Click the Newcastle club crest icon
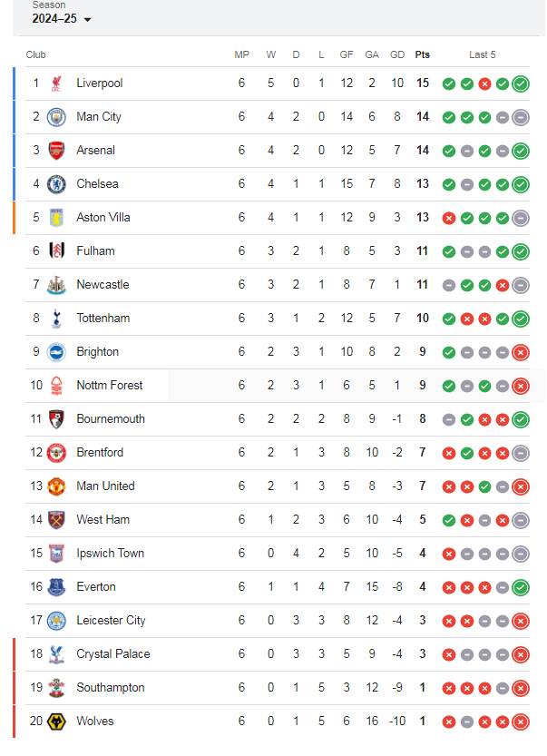Image resolution: width=547 pixels, height=756 pixels. [x=56, y=285]
